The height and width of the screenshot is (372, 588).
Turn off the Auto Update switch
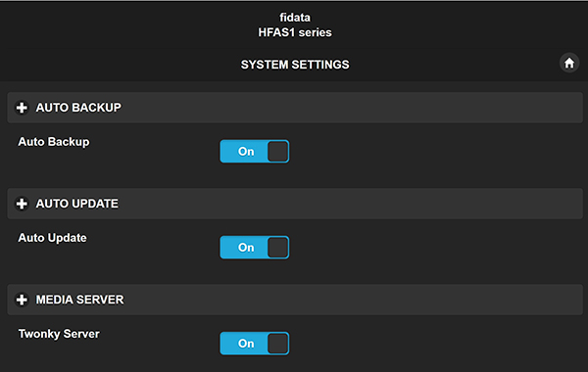pyautogui.click(x=254, y=248)
